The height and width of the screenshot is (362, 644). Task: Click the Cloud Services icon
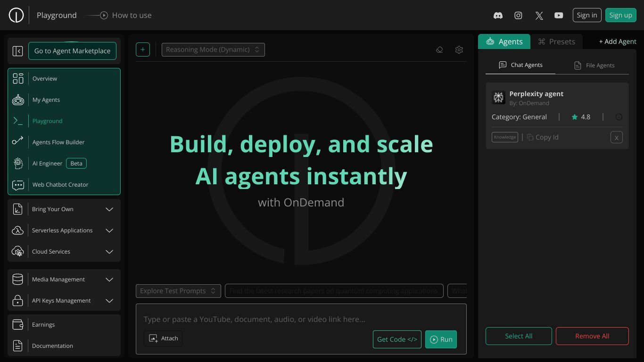coord(17,252)
